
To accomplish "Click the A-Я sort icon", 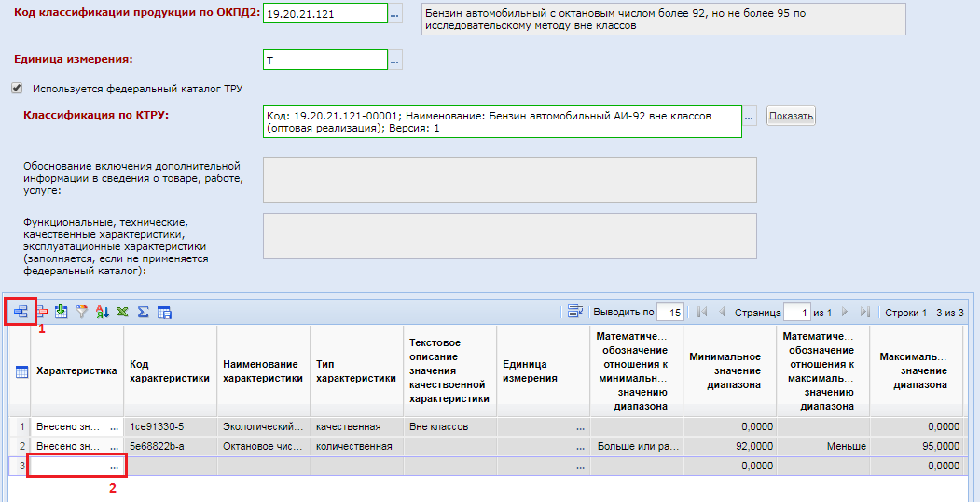I will 102,312.
